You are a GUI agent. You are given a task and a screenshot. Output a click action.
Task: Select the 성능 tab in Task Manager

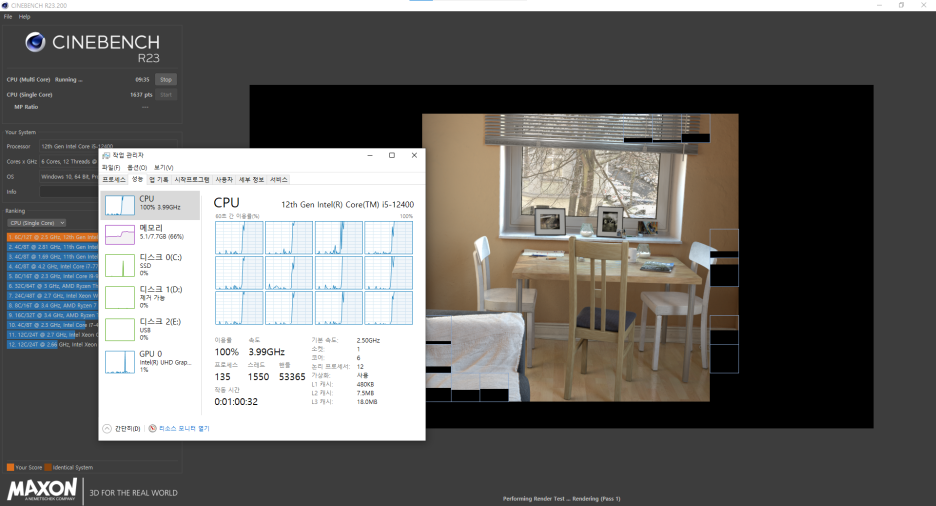coord(137,179)
